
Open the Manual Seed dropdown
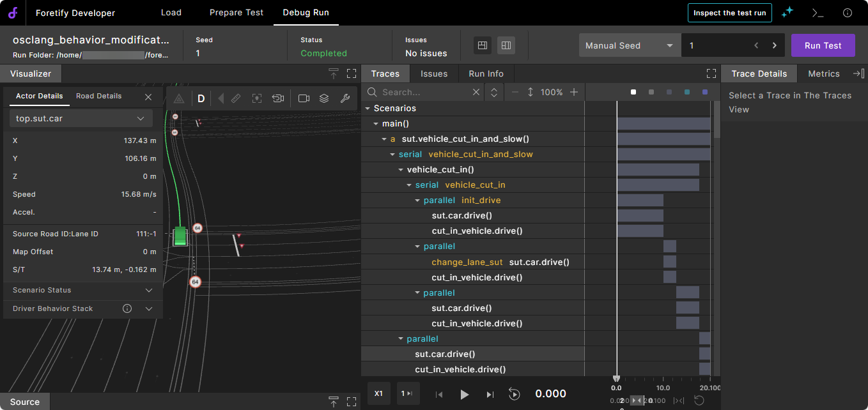point(630,45)
